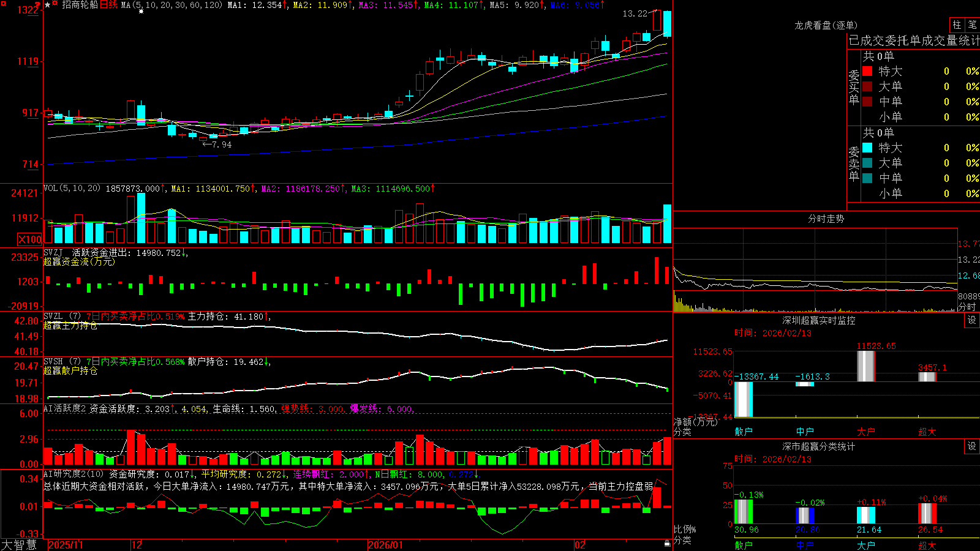The width and height of the screenshot is (980, 551).
Task: Click the AI活跃度2 indicator label
Action: tap(65, 408)
